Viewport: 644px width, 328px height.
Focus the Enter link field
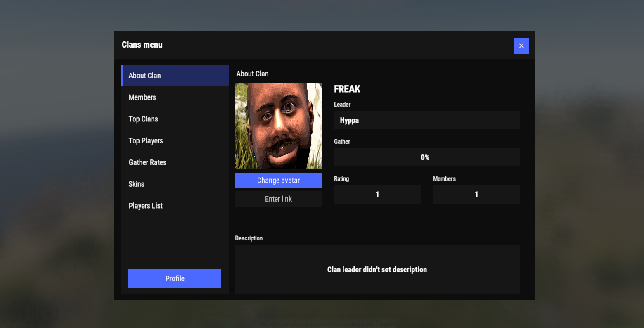click(x=278, y=199)
